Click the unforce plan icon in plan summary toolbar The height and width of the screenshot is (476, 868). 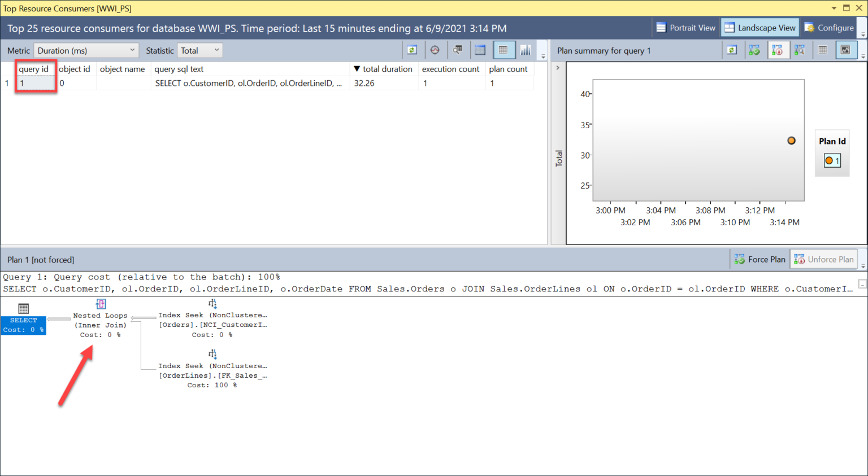click(x=777, y=50)
